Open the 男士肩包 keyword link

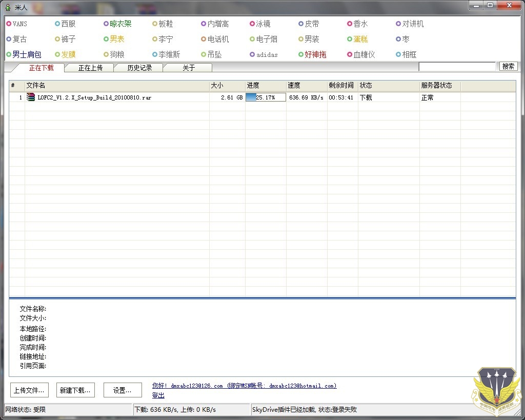pos(27,54)
